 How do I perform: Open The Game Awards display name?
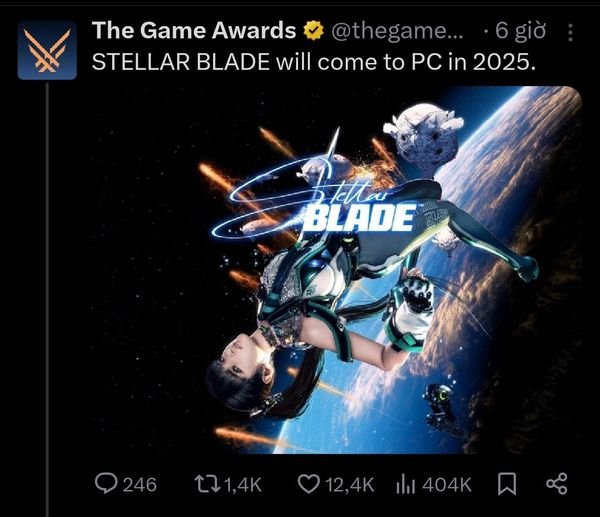194,30
